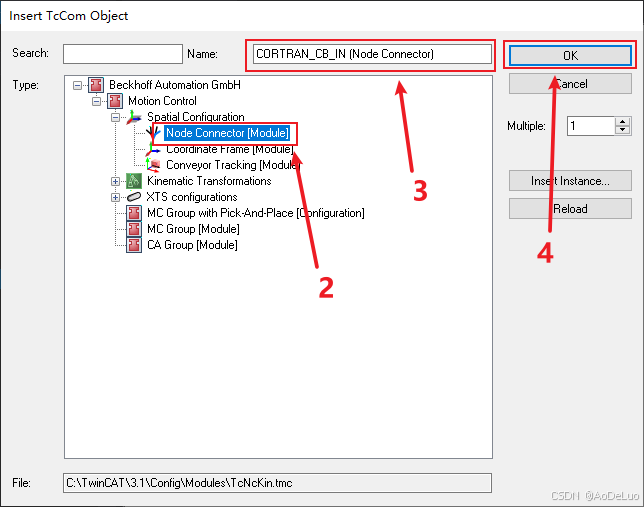This screenshot has width=644, height=507.
Task: Expand the Kinematic Transformations branch
Action: click(x=115, y=181)
